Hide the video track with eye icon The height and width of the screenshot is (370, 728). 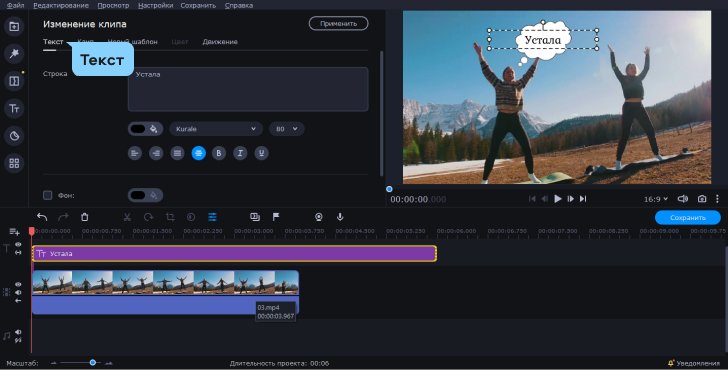pyautogui.click(x=18, y=285)
